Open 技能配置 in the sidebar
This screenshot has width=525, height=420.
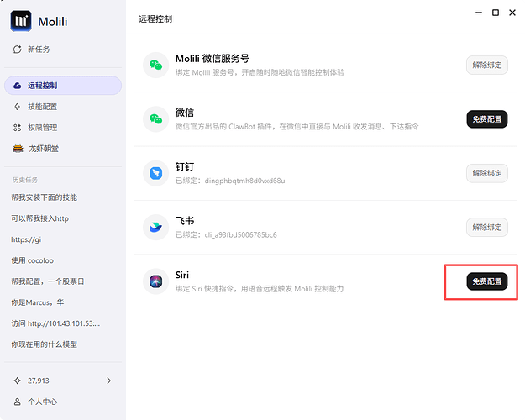pyautogui.click(x=63, y=107)
